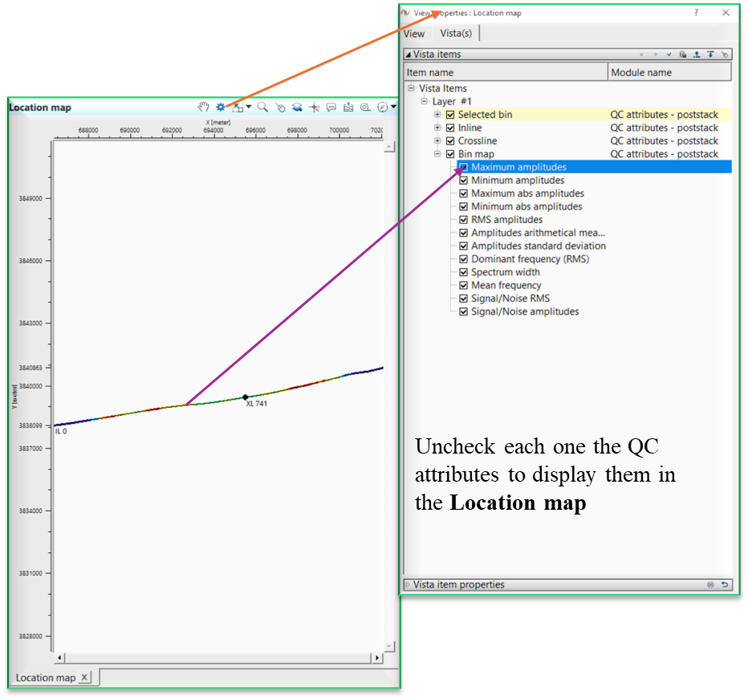Click the blue upload arrow in Vista items toolbar
This screenshot has height=700, width=748.
697,54
